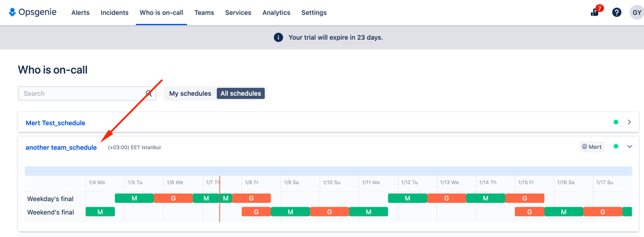Select the G block on 1/15 Fr in Weekday's final
The width and height of the screenshot is (644, 237).
(525, 198)
